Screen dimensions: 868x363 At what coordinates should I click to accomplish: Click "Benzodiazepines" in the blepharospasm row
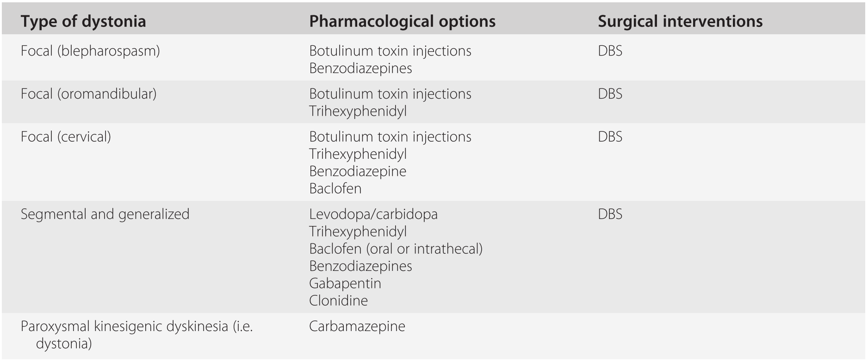(360, 69)
